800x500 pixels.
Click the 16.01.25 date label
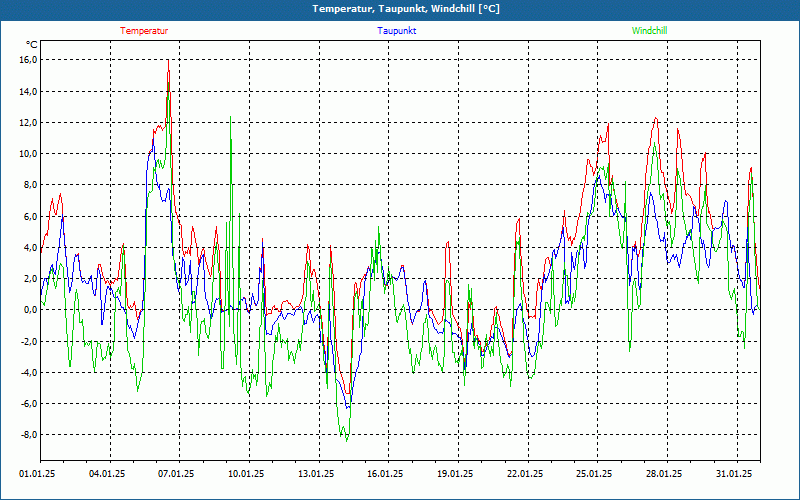(385, 474)
